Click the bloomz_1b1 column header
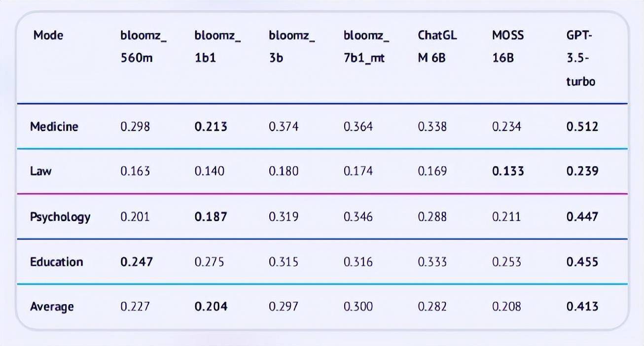 [217, 46]
